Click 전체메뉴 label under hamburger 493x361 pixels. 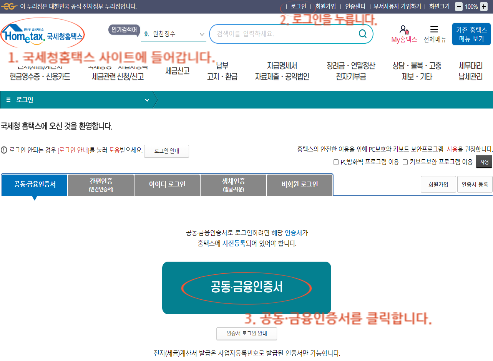click(x=434, y=40)
